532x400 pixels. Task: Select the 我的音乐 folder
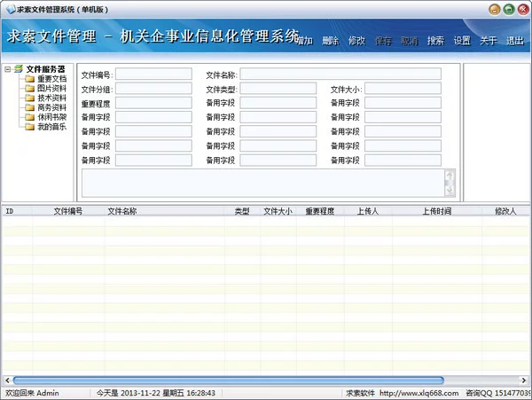pyautogui.click(x=52, y=127)
